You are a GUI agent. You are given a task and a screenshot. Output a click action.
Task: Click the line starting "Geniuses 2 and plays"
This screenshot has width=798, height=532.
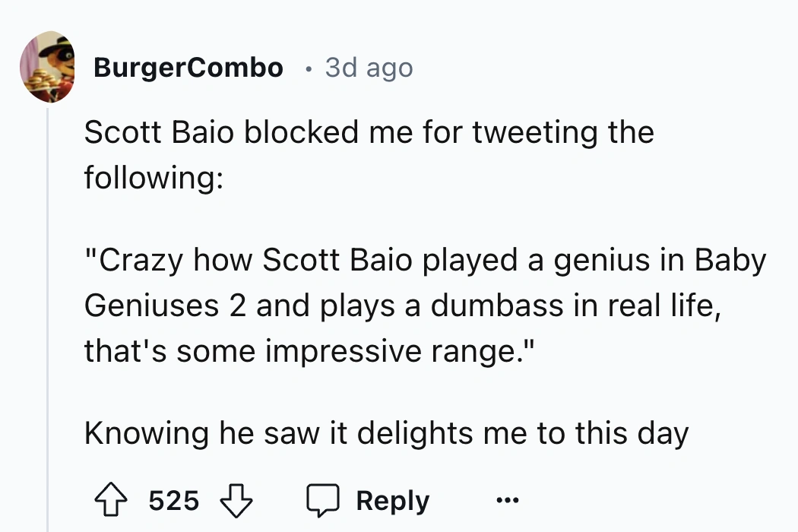point(402,306)
